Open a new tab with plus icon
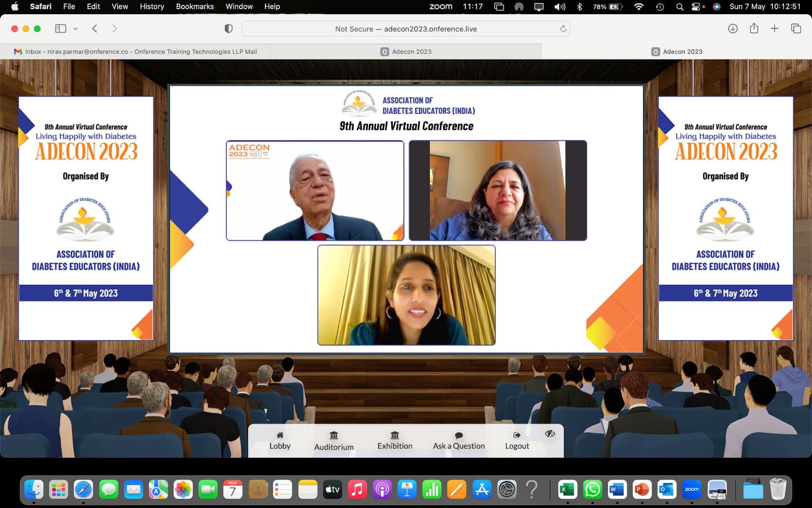This screenshot has height=508, width=812. [774, 29]
